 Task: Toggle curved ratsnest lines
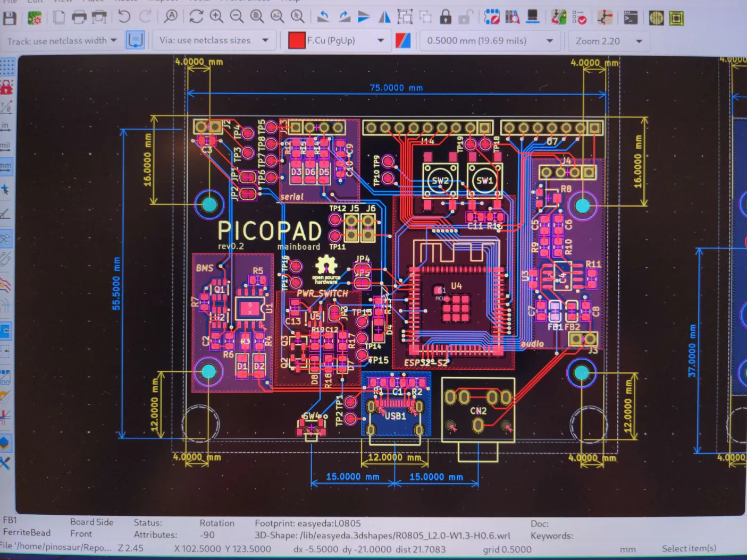pyautogui.click(x=5, y=259)
